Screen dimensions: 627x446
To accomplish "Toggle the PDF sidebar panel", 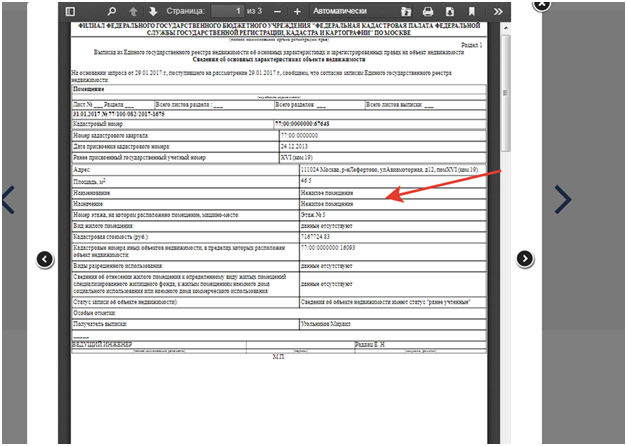I will click(70, 11).
